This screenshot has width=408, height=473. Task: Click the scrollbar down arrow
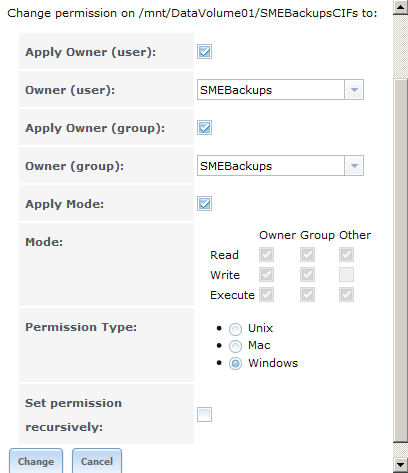400,464
